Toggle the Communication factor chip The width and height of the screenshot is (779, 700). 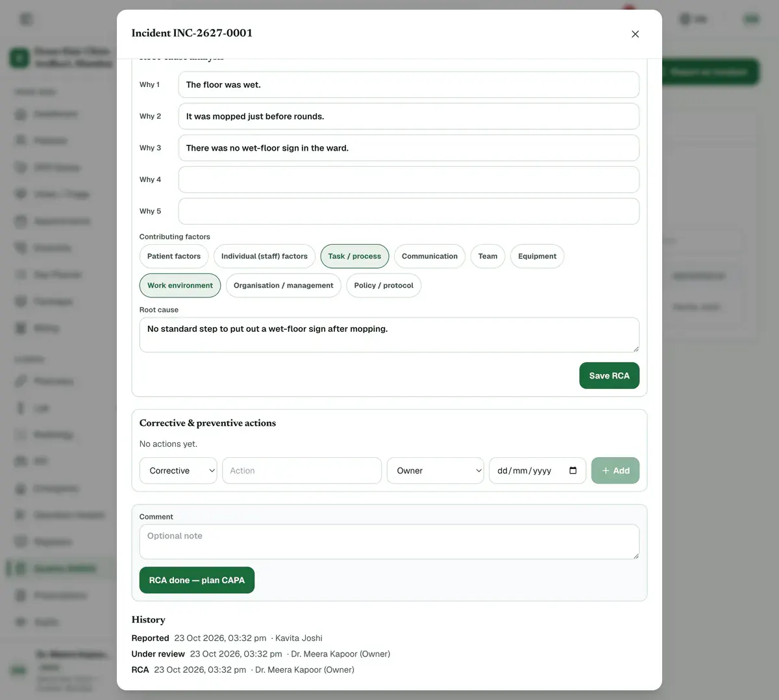pos(430,256)
